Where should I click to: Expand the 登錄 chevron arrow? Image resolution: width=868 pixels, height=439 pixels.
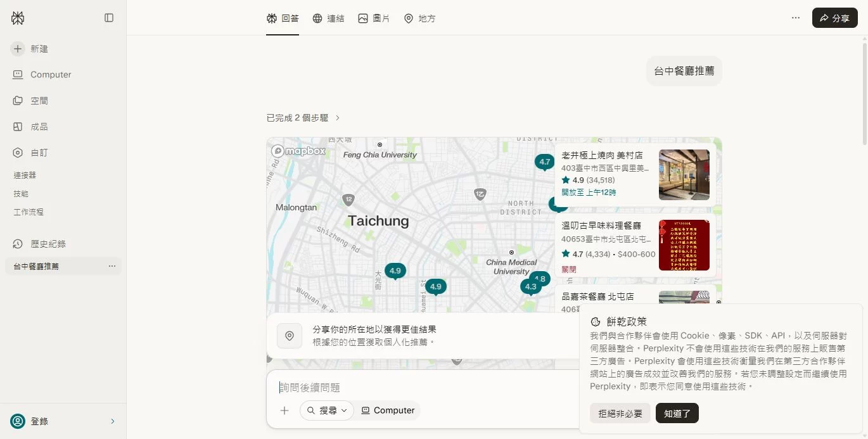[x=113, y=421]
